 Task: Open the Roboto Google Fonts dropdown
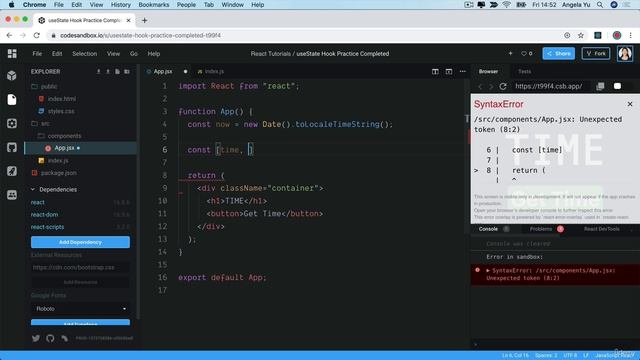point(80,309)
